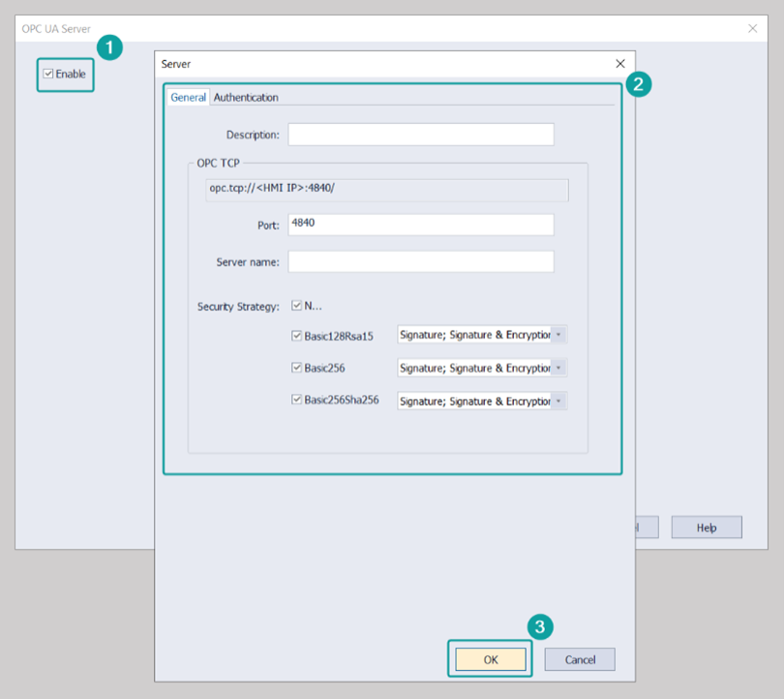Click the partially hidden button left of Help
Viewport: 784px width, 699px height.
[x=647, y=528]
